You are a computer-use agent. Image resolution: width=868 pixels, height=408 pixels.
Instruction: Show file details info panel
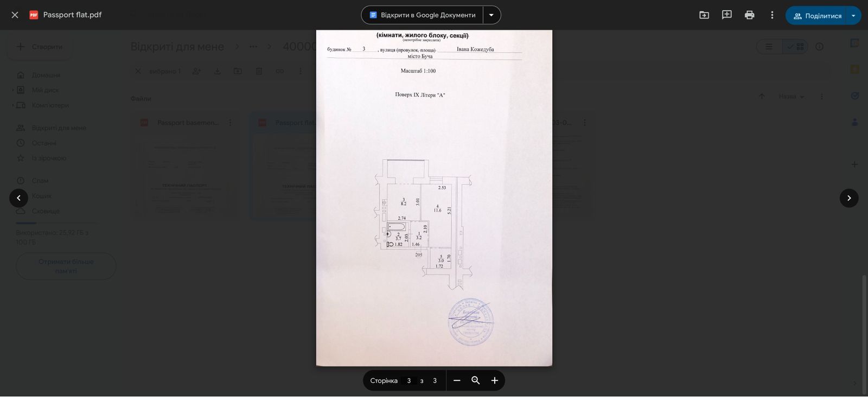point(820,47)
